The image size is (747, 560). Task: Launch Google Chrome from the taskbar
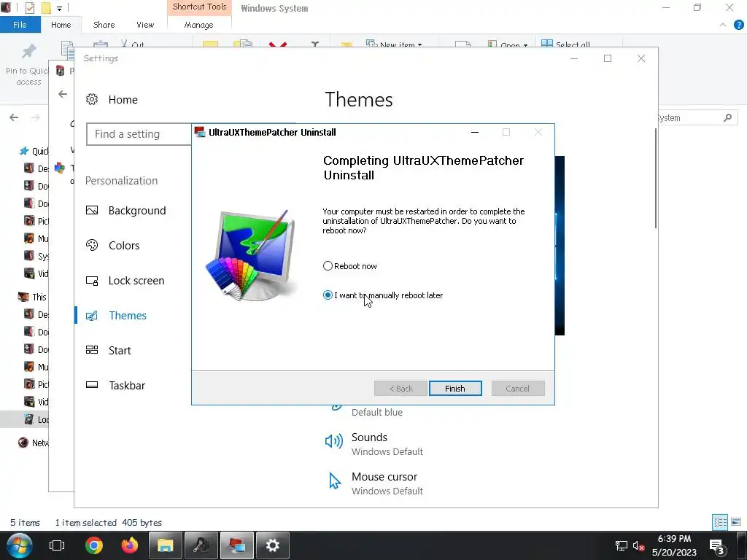click(x=94, y=545)
